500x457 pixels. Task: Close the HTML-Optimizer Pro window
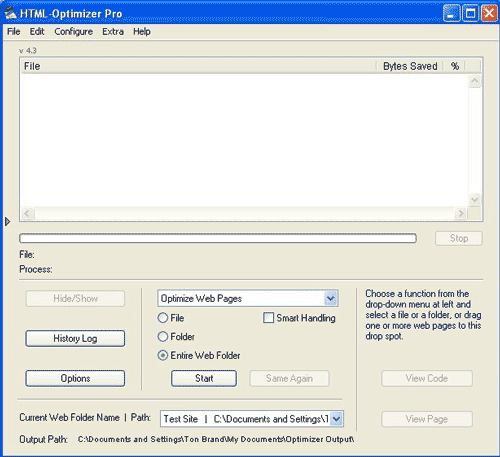point(489,14)
